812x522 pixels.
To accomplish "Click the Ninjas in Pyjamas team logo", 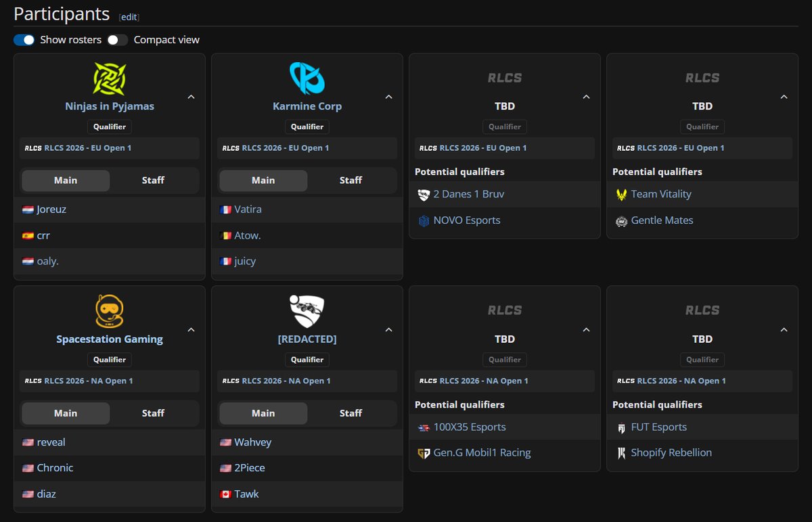I will pos(110,78).
